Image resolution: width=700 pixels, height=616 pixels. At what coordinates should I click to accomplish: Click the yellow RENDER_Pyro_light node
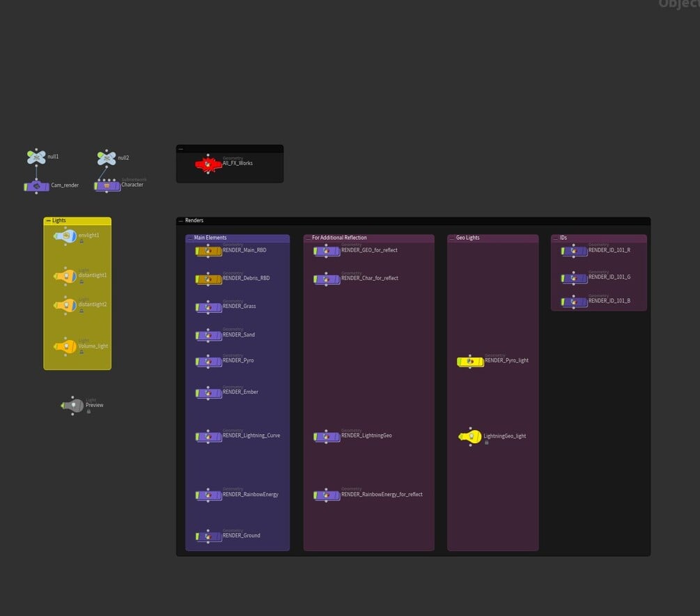point(471,362)
